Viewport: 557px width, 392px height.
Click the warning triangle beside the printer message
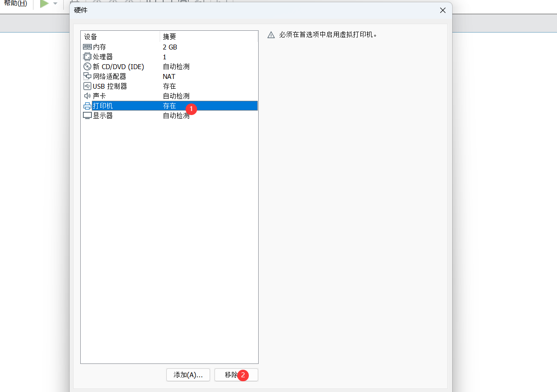pyautogui.click(x=271, y=34)
